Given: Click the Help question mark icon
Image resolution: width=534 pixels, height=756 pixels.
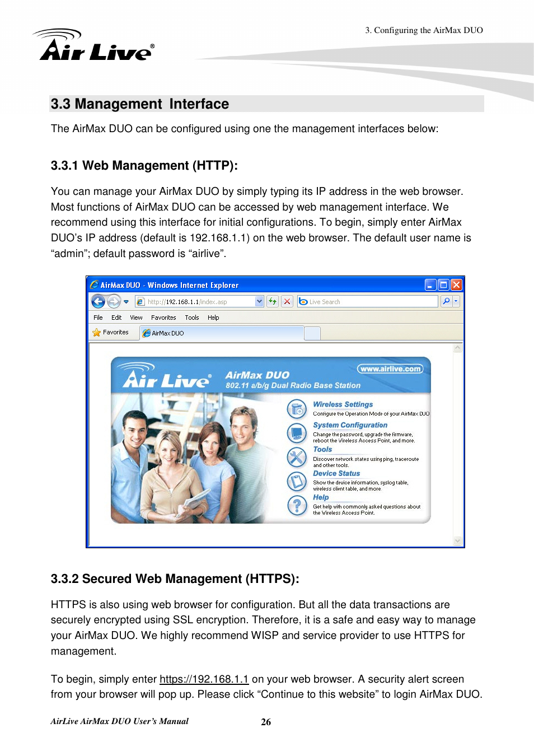Looking at the screenshot, I should pyautogui.click(x=297, y=506).
